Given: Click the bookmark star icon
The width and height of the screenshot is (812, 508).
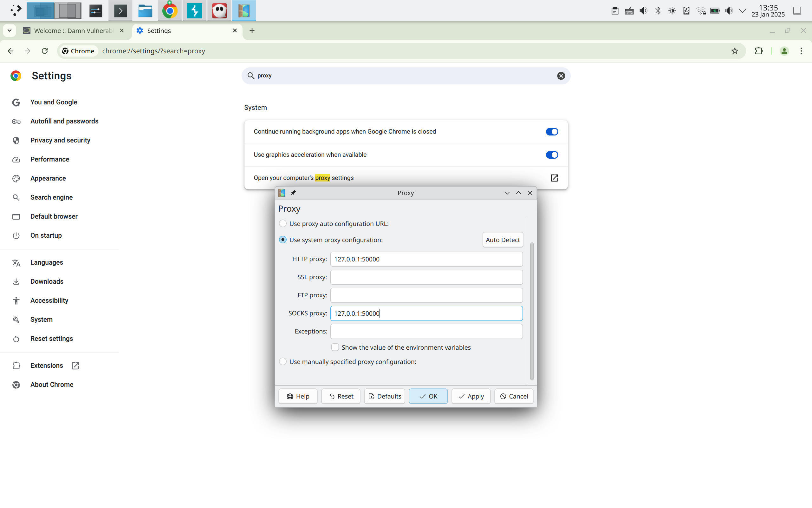Looking at the screenshot, I should coord(734,51).
